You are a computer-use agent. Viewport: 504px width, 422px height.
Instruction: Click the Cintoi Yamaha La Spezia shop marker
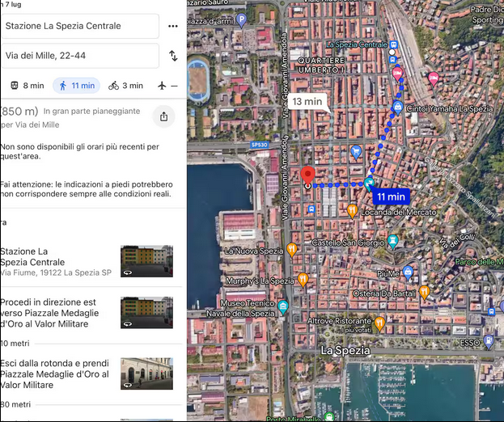pos(398,108)
